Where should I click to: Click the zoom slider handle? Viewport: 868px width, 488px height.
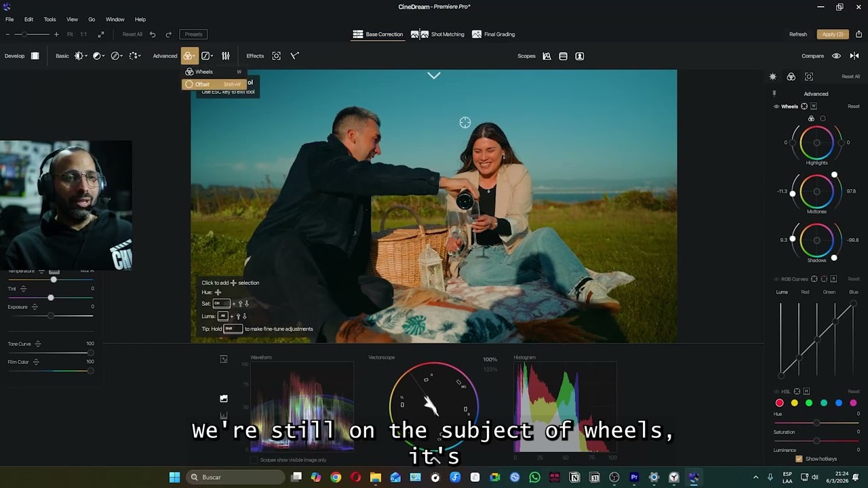[24, 34]
